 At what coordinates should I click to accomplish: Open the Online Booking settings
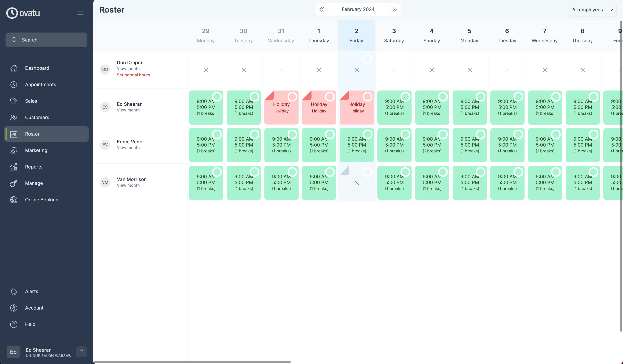(42, 199)
